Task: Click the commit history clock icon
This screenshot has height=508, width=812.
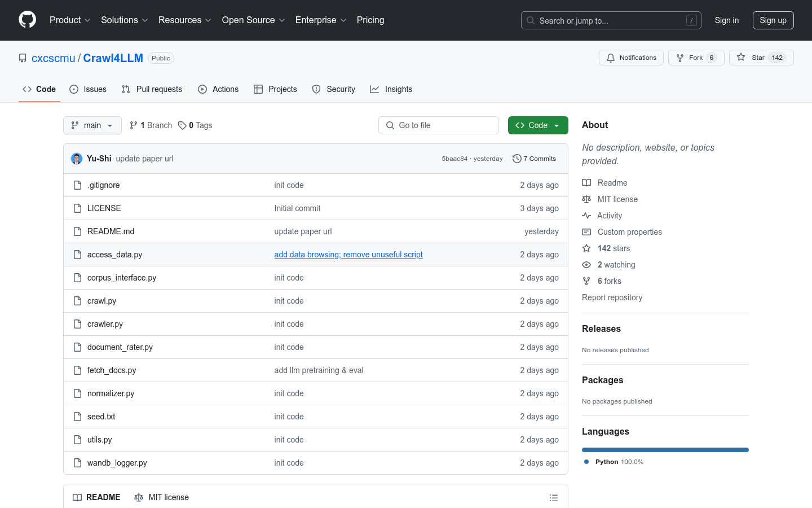Action: (517, 159)
